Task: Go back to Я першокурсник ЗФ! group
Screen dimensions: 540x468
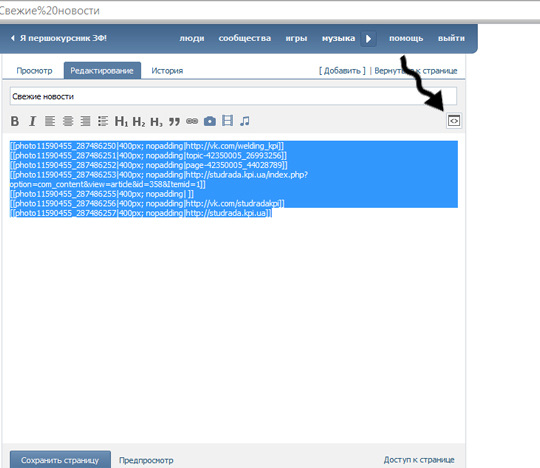Action: [59, 38]
